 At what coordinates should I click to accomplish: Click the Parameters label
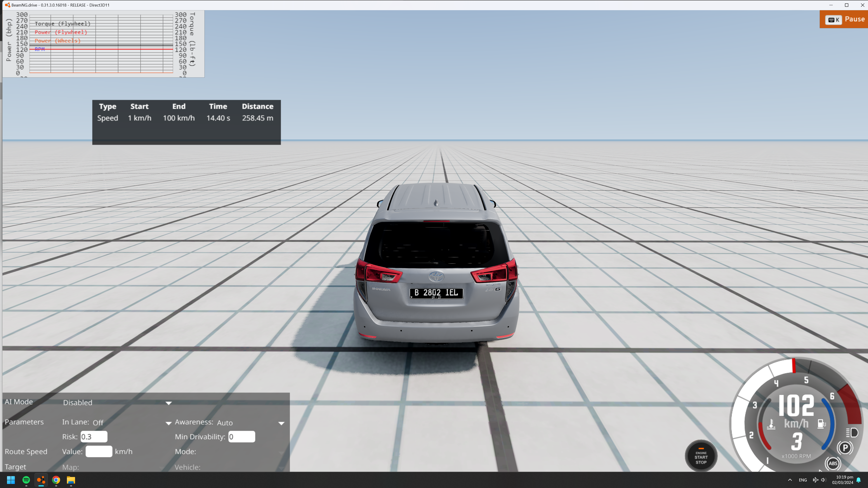pyautogui.click(x=24, y=422)
